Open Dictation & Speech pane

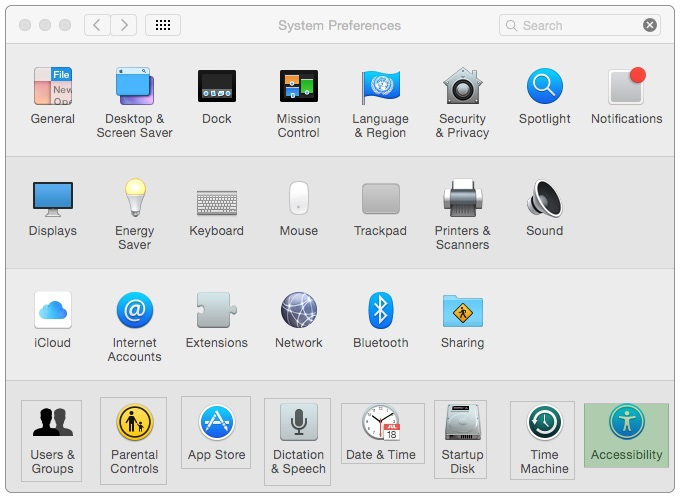pyautogui.click(x=298, y=442)
